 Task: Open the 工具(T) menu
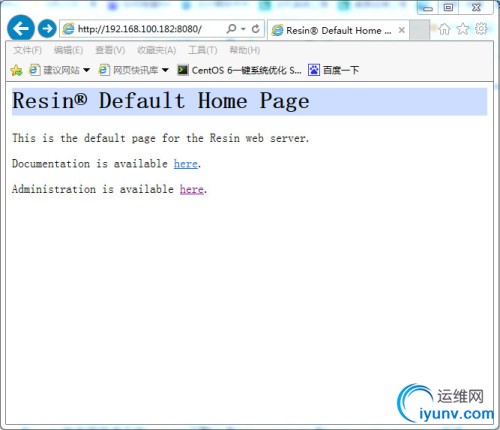[202, 50]
